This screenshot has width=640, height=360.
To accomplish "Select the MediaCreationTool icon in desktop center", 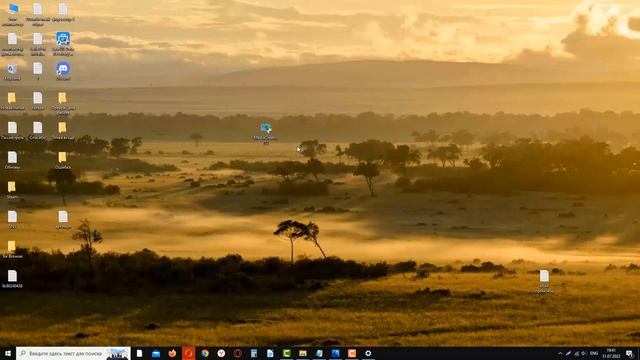I will (x=265, y=133).
